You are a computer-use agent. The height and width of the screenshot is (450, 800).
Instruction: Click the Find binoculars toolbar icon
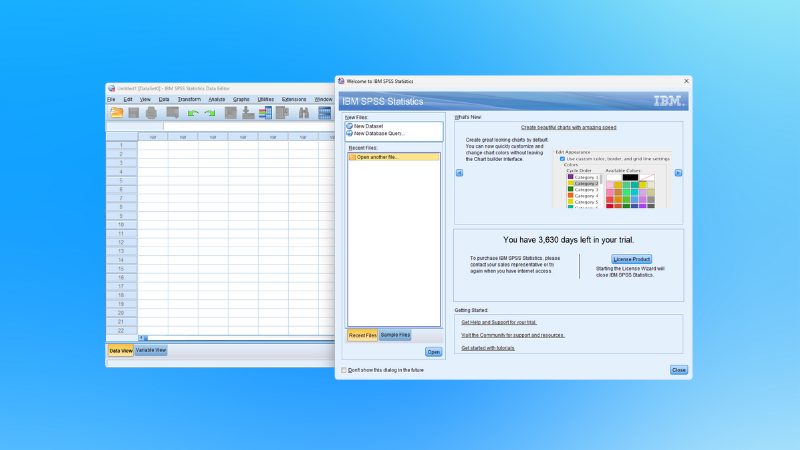coord(304,113)
